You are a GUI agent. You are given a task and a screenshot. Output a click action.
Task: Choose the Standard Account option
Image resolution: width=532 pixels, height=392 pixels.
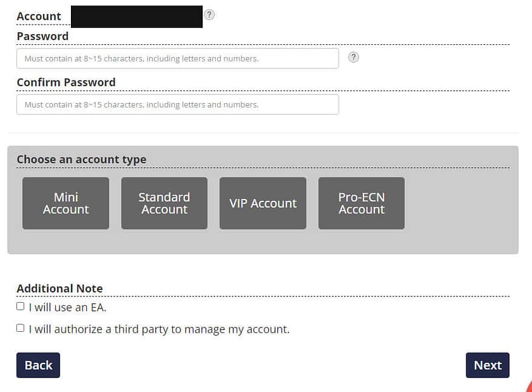[164, 203]
